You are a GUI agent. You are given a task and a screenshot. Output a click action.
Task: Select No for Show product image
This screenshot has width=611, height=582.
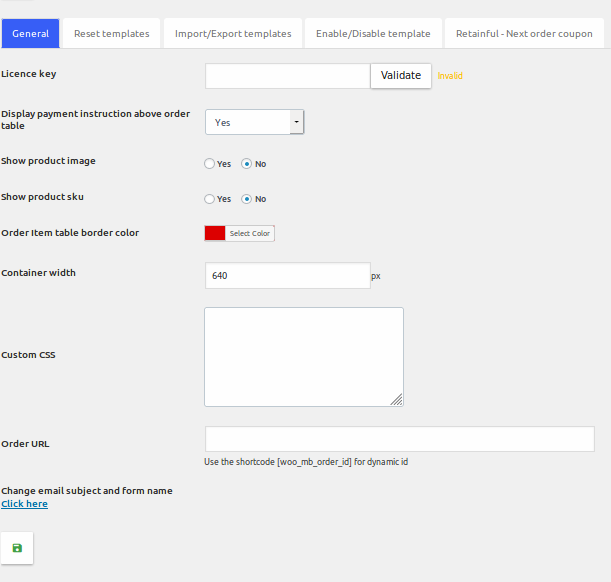coord(247,164)
